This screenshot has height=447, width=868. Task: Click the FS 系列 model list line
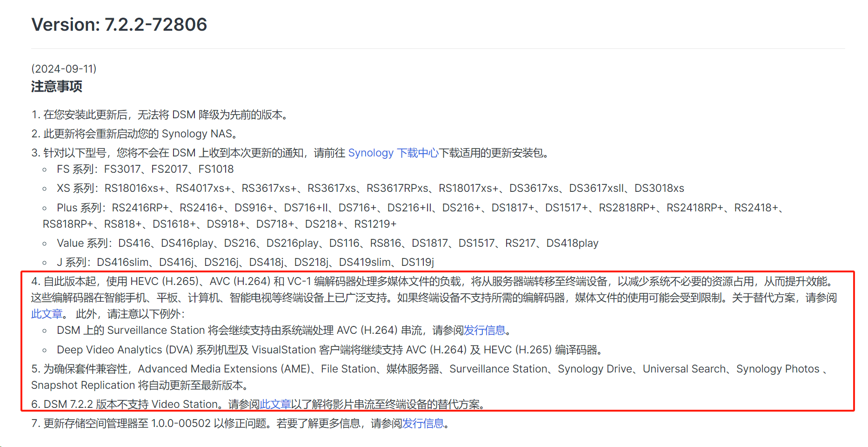tap(145, 169)
